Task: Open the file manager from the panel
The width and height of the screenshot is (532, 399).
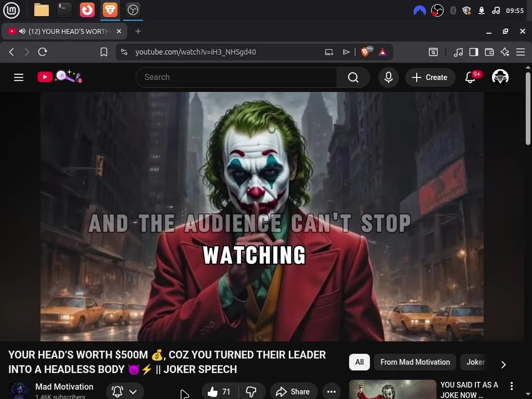Action: pos(42,10)
